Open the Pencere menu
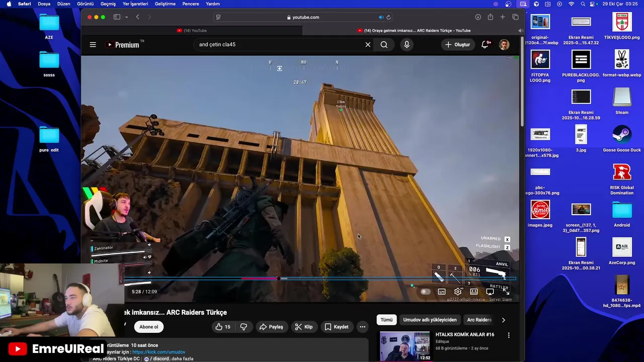The width and height of the screenshot is (644, 362). [x=191, y=4]
